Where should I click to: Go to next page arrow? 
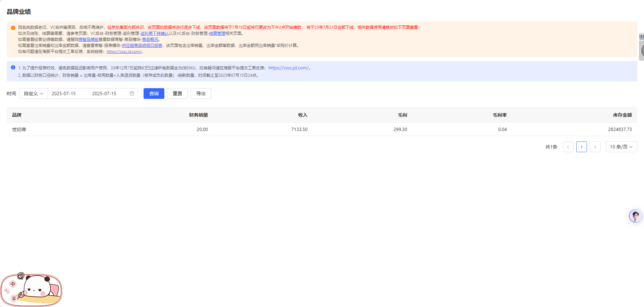coord(595,147)
